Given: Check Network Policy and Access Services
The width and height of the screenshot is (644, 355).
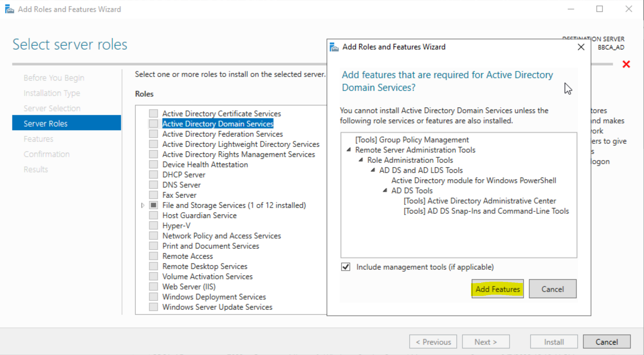Looking at the screenshot, I should (x=153, y=235).
